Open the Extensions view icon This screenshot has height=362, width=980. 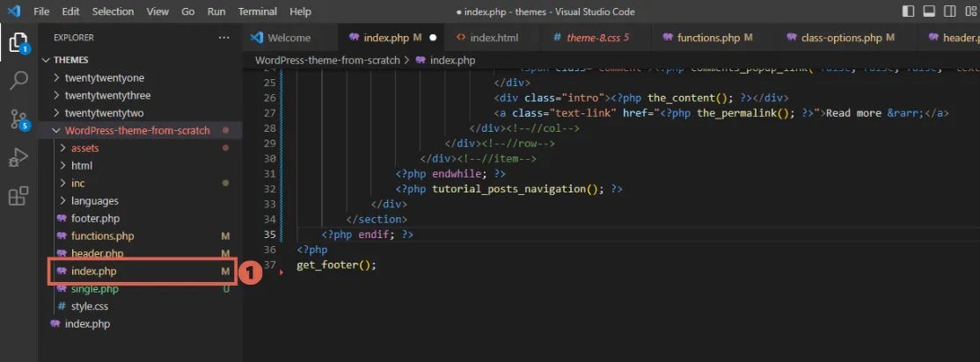point(18,196)
